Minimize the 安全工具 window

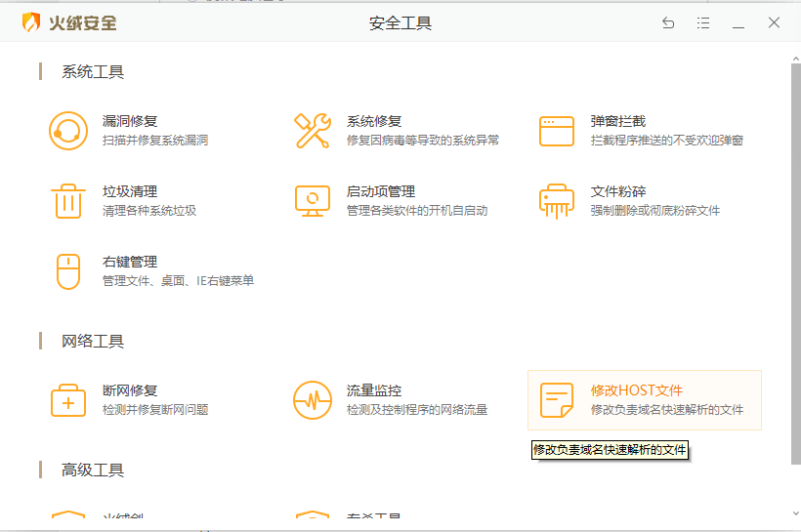[x=738, y=23]
